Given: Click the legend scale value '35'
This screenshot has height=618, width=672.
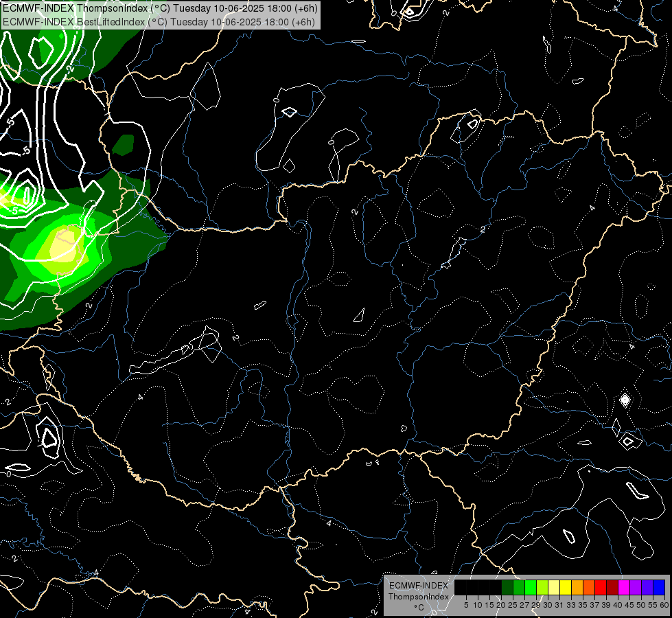Looking at the screenshot, I should [x=583, y=605].
